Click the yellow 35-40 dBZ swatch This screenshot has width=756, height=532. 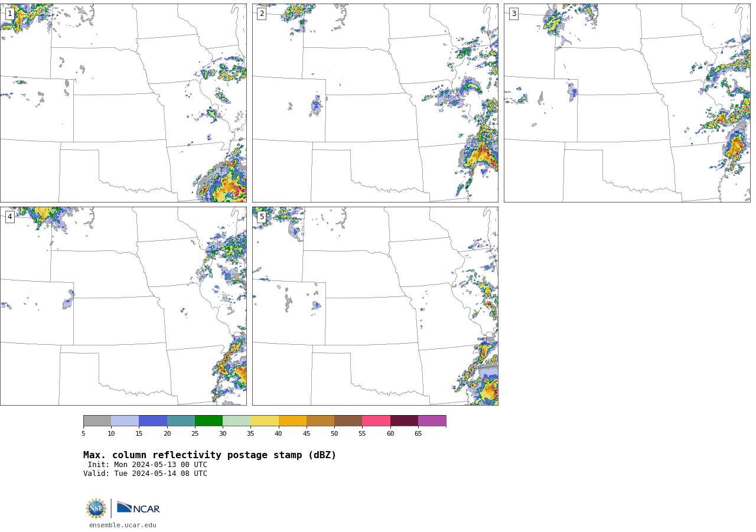265,420
